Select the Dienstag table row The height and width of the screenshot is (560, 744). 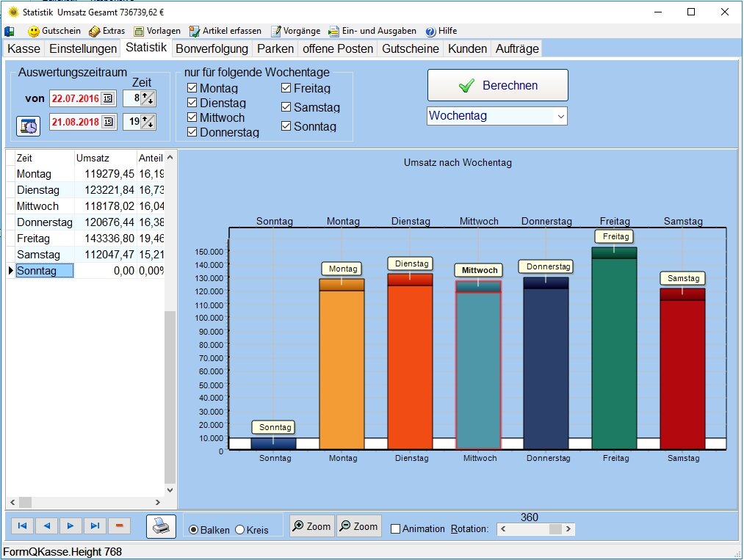pyautogui.click(x=85, y=190)
